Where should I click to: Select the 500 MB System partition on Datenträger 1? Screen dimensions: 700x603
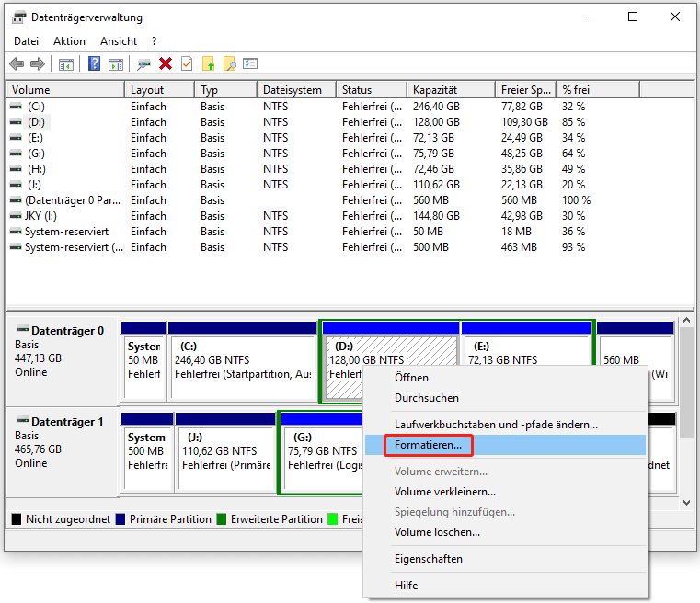(x=147, y=451)
